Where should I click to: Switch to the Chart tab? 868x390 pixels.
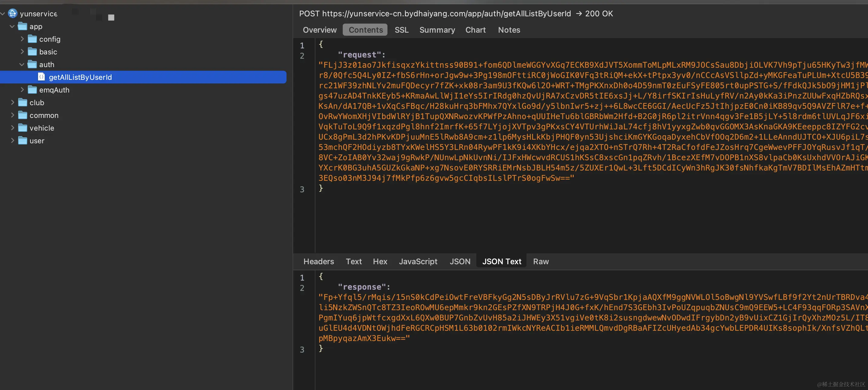475,30
